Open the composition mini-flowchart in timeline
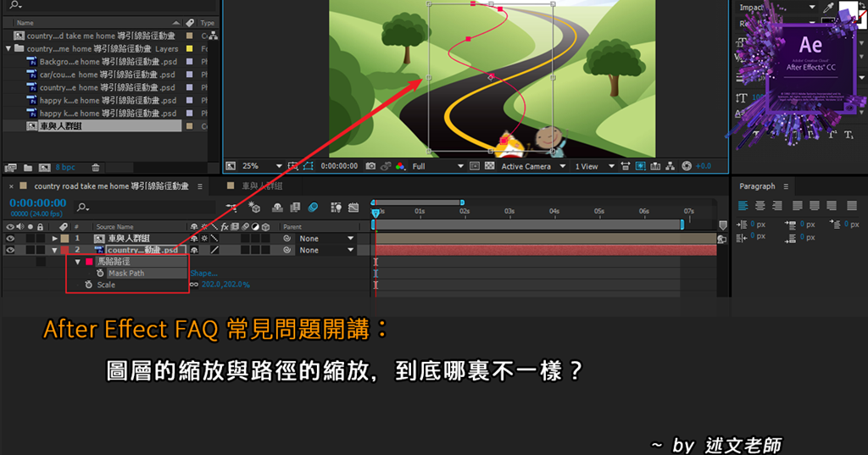 [231, 208]
